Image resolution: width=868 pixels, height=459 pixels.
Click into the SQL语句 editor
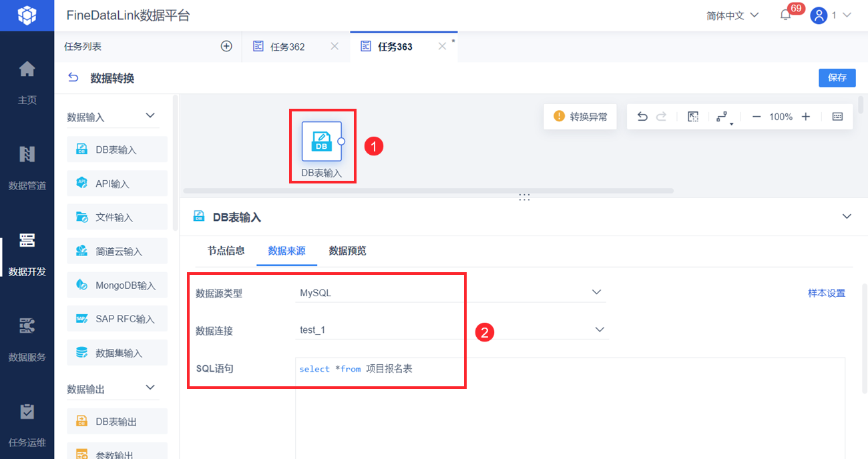570,408
